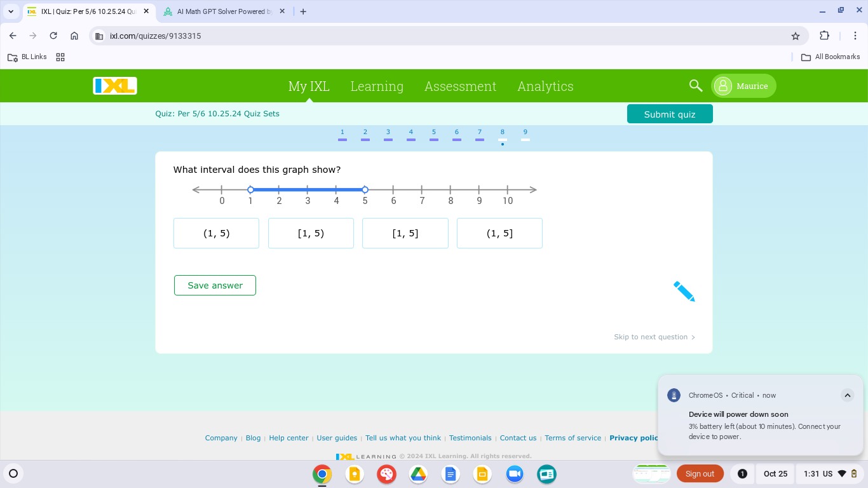Open the Terms of service link
868x488 pixels.
(573, 438)
